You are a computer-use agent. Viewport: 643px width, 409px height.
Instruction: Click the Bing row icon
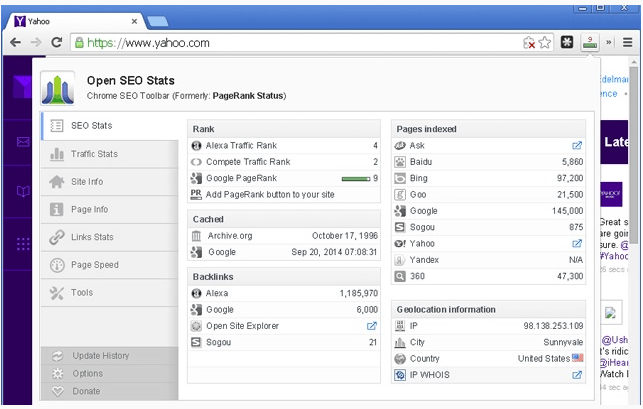pyautogui.click(x=400, y=178)
